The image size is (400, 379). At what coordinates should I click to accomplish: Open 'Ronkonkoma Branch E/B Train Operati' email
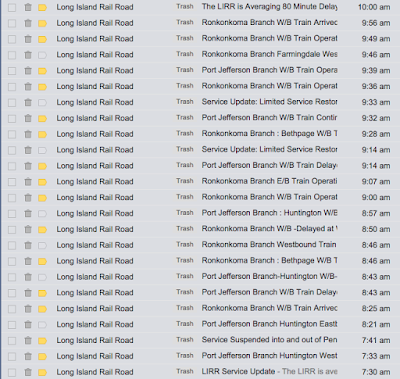point(269,181)
